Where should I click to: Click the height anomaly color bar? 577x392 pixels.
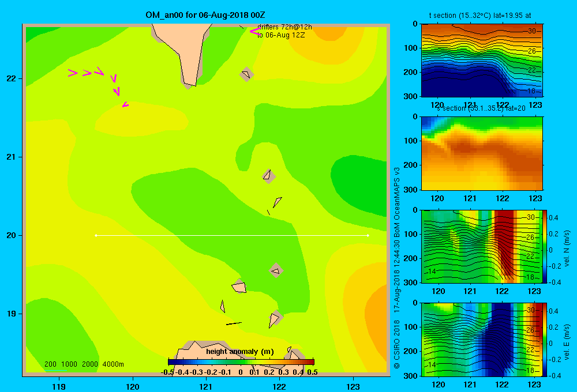click(x=241, y=362)
